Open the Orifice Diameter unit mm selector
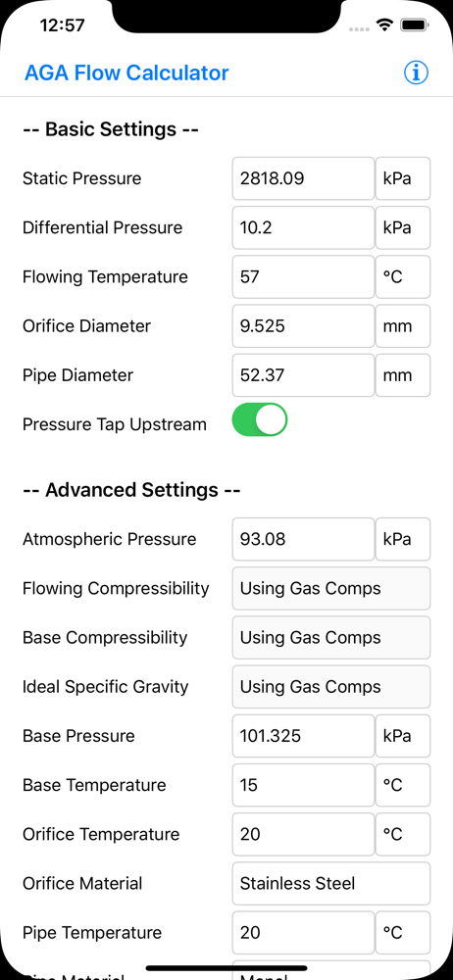Viewport: 453px width, 980px height. (403, 326)
